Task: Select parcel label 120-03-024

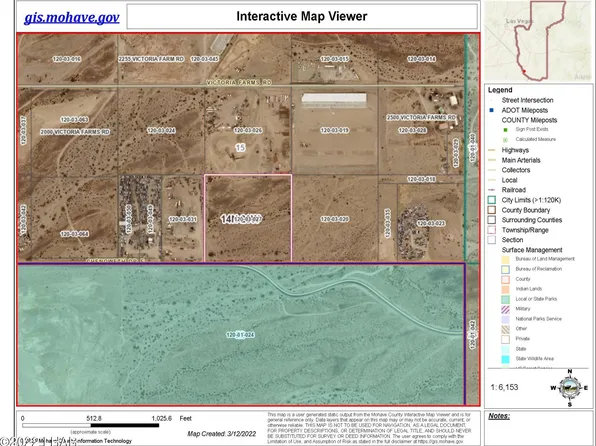Action: [x=161, y=130]
